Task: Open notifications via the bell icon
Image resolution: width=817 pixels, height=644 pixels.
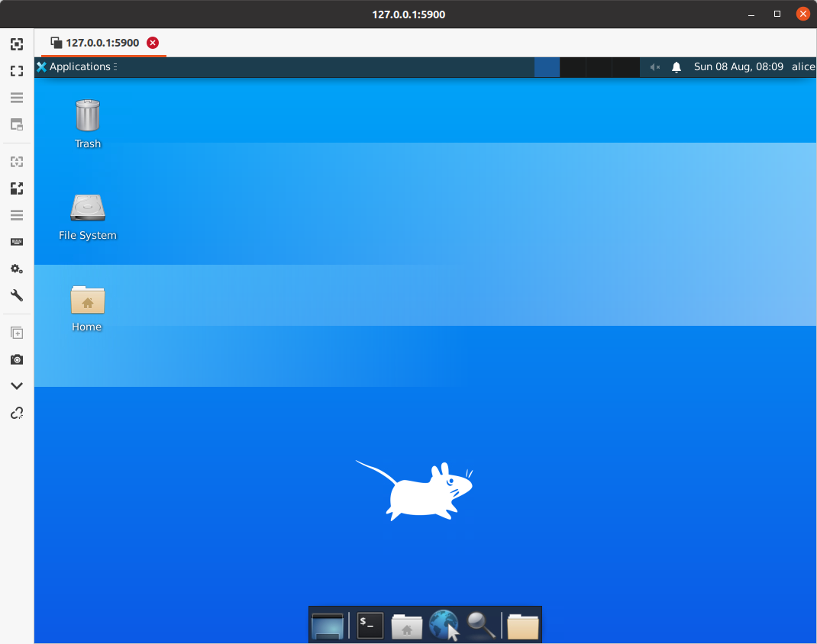Action: [x=676, y=67]
